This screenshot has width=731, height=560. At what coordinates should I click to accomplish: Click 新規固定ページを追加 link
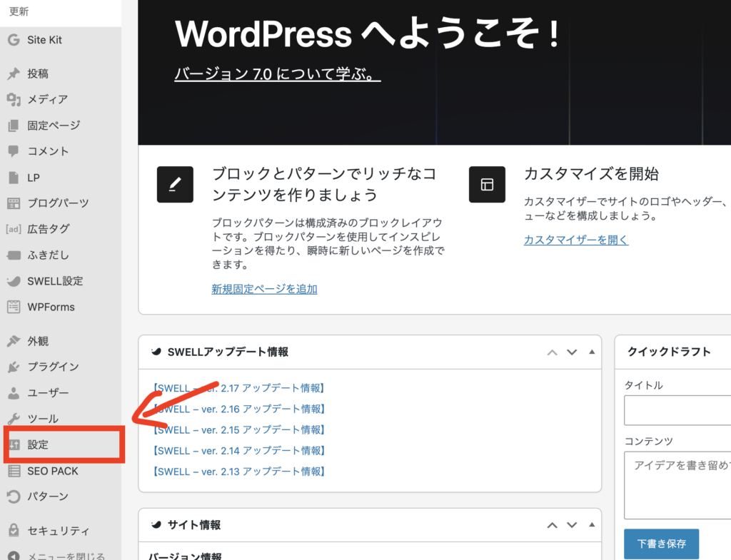click(x=264, y=289)
